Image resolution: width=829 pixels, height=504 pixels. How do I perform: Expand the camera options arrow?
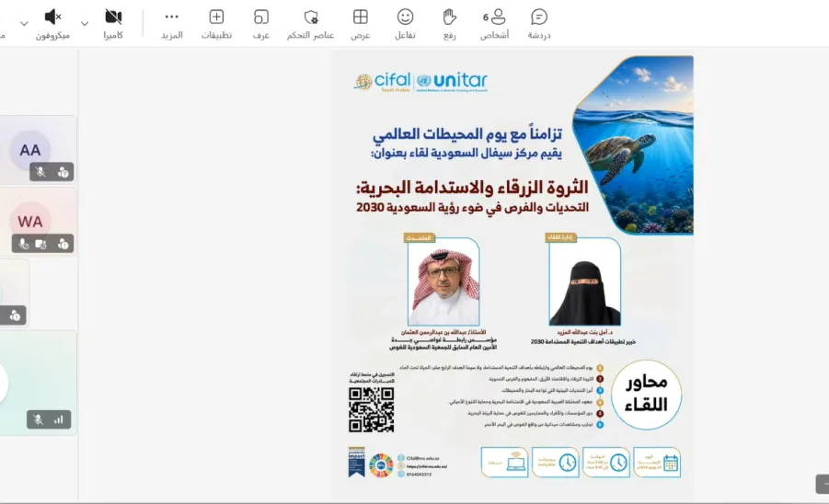(85, 24)
